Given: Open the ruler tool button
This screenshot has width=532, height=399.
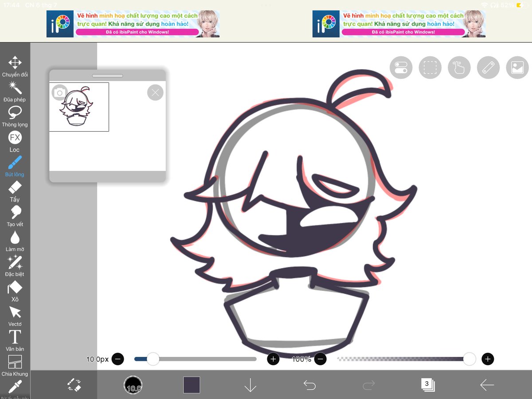Looking at the screenshot, I should (x=489, y=67).
